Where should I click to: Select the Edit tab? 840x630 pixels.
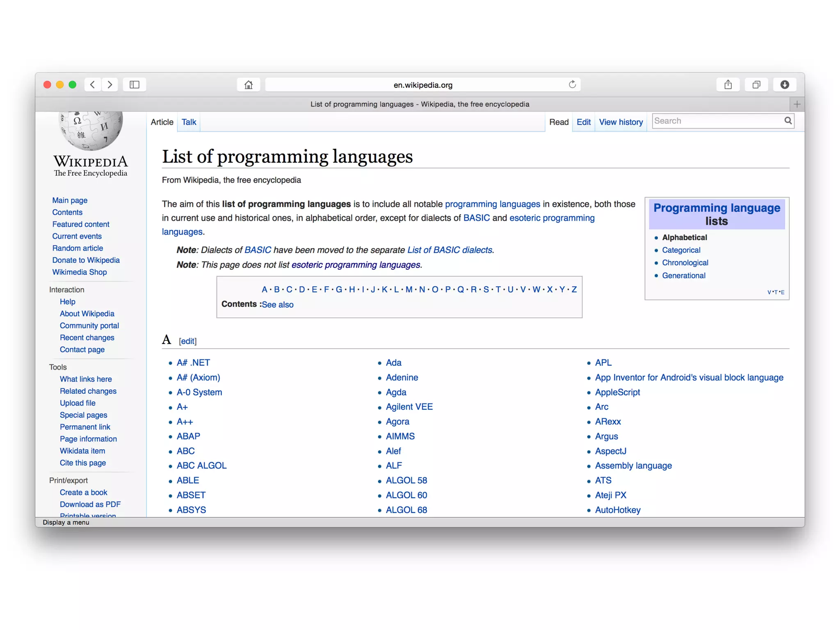(583, 122)
